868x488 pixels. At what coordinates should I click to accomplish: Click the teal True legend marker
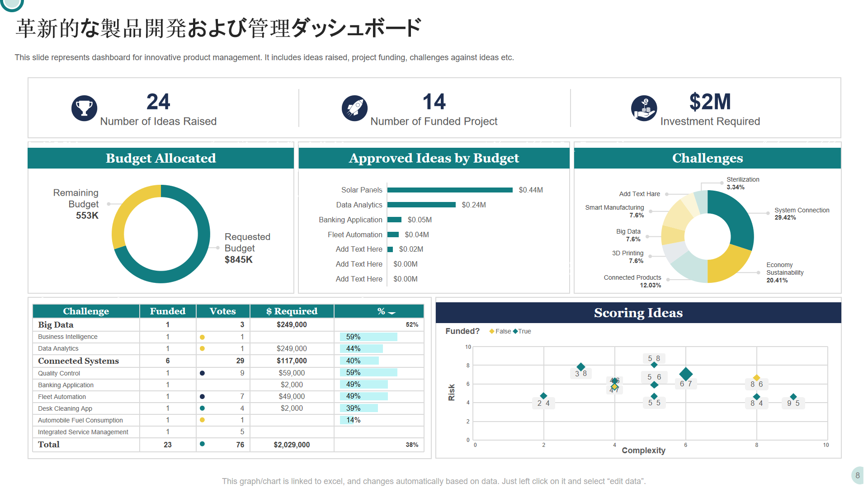(x=515, y=331)
